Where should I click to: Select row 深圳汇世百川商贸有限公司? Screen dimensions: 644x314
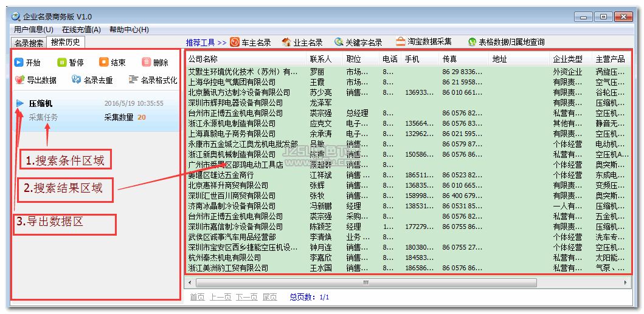point(408,196)
